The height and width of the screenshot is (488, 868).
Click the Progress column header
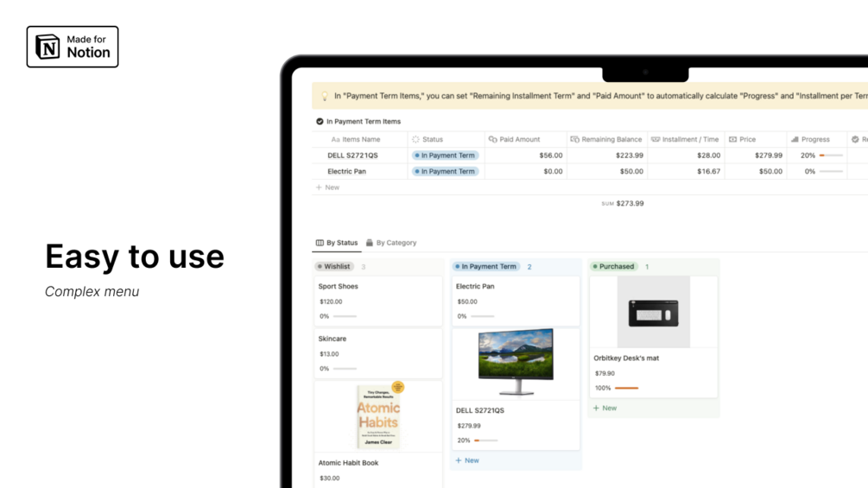tap(810, 139)
